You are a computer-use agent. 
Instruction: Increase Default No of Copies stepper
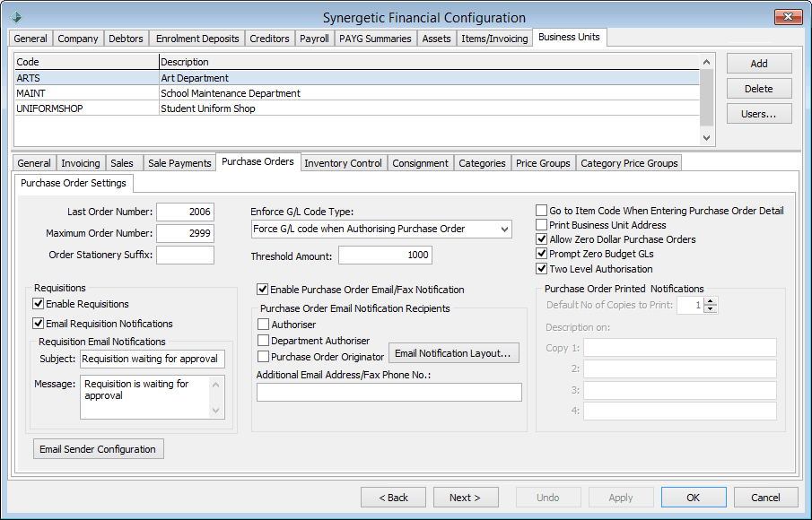point(711,301)
